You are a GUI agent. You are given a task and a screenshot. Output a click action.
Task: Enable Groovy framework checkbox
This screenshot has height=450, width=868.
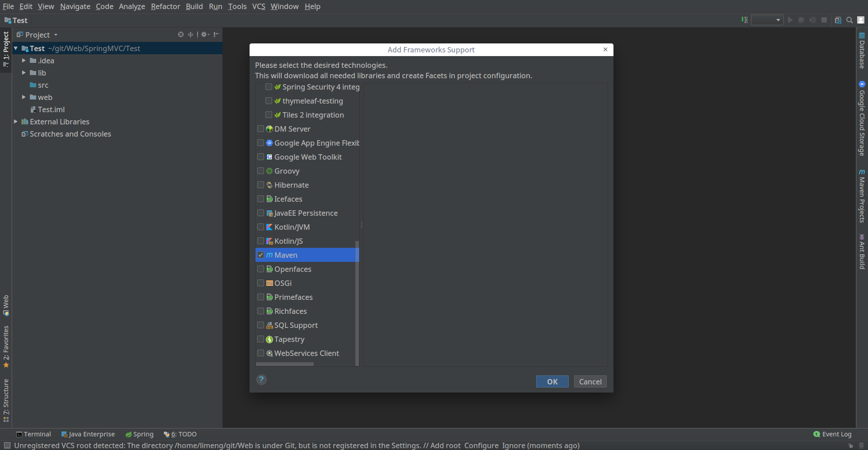click(x=260, y=171)
